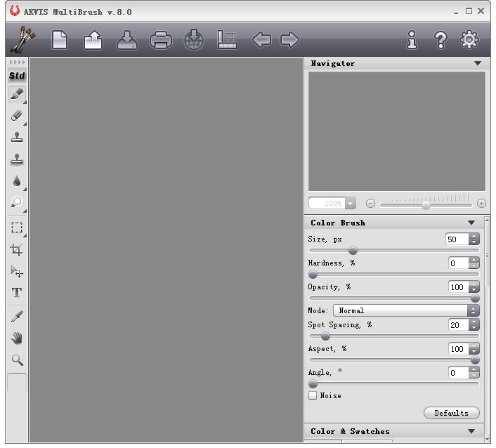This screenshot has width=496, height=448.
Task: Collapse the Navigator panel
Action: (x=478, y=63)
